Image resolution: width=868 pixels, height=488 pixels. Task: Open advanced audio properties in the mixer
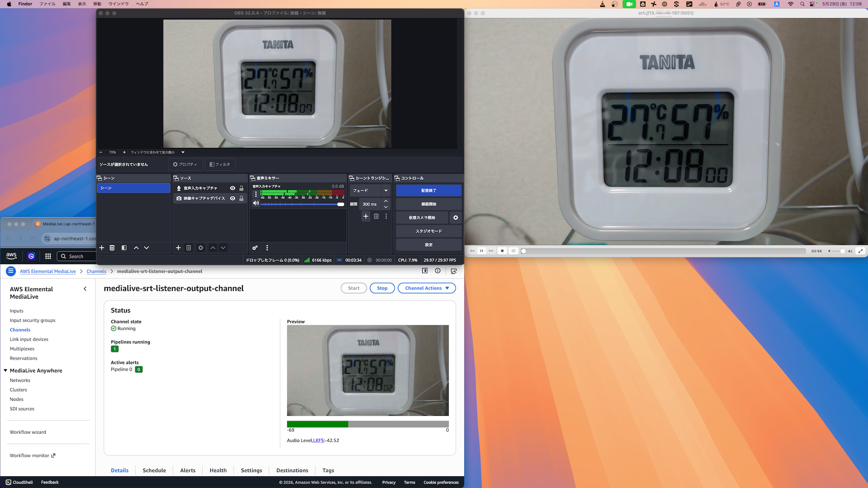click(x=255, y=248)
